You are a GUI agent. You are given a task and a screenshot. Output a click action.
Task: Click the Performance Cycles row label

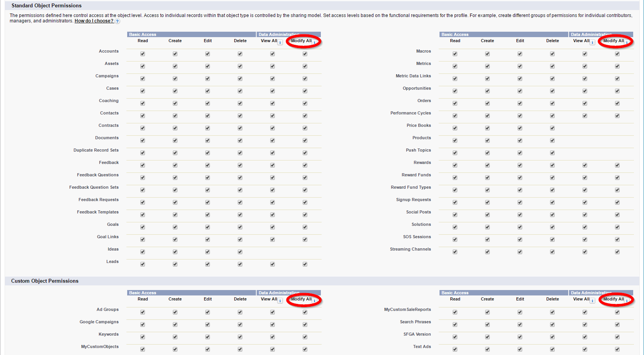click(x=411, y=113)
